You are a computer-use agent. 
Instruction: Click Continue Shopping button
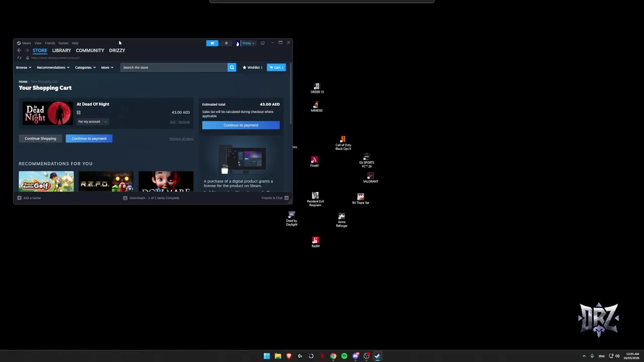tap(40, 138)
